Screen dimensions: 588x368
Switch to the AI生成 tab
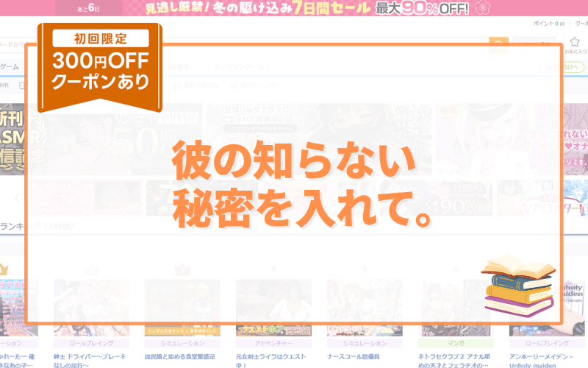click(179, 67)
